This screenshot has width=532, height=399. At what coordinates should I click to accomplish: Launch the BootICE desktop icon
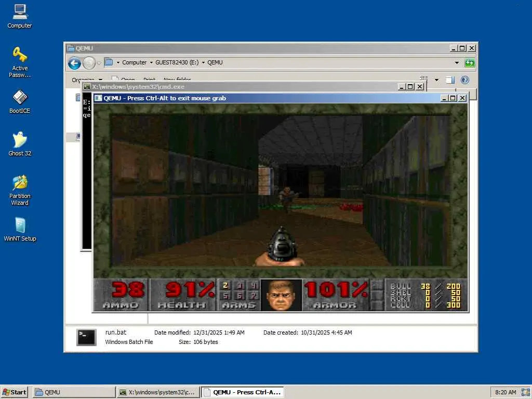[x=20, y=101]
